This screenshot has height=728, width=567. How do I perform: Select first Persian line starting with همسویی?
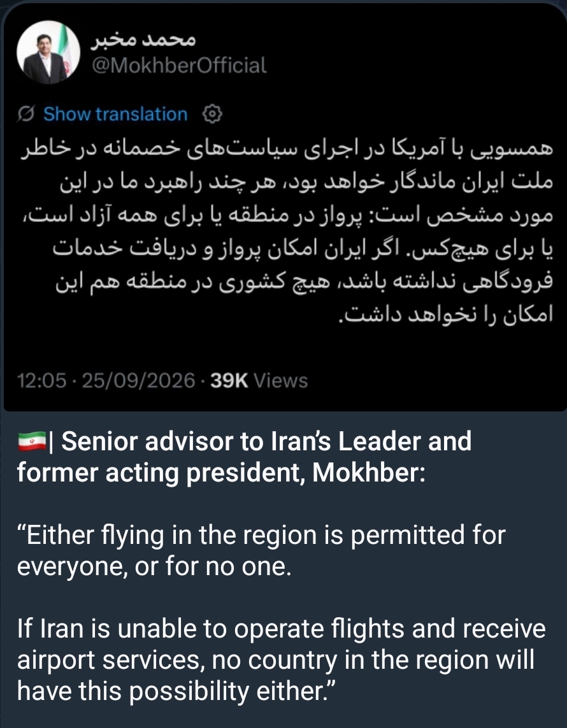click(x=287, y=151)
